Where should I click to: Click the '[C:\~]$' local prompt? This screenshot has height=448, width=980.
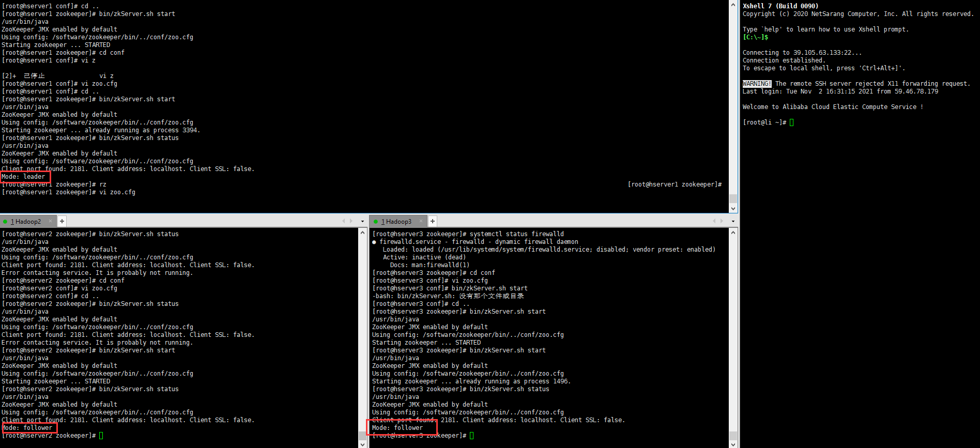point(755,37)
